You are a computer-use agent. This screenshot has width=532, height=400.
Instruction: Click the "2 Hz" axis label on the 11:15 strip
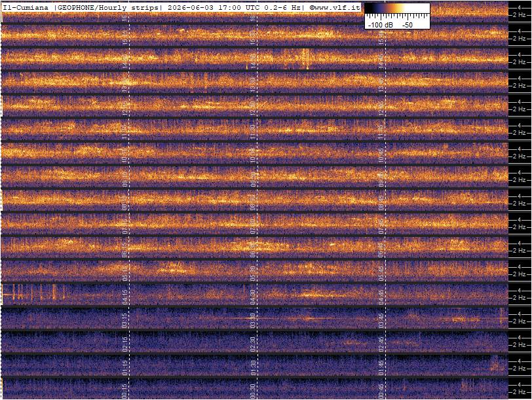click(519, 133)
